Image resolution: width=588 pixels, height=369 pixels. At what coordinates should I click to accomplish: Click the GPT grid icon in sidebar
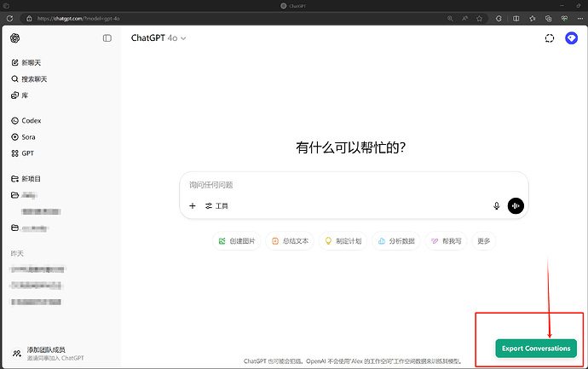(x=14, y=153)
